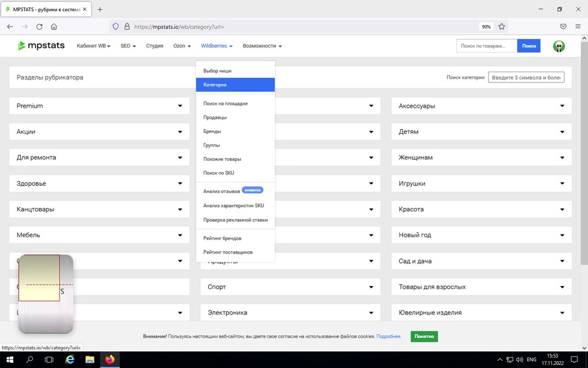This screenshot has height=368, width=588.
Task: Open Рейтинг поставщиков menu entry
Action: (235, 252)
